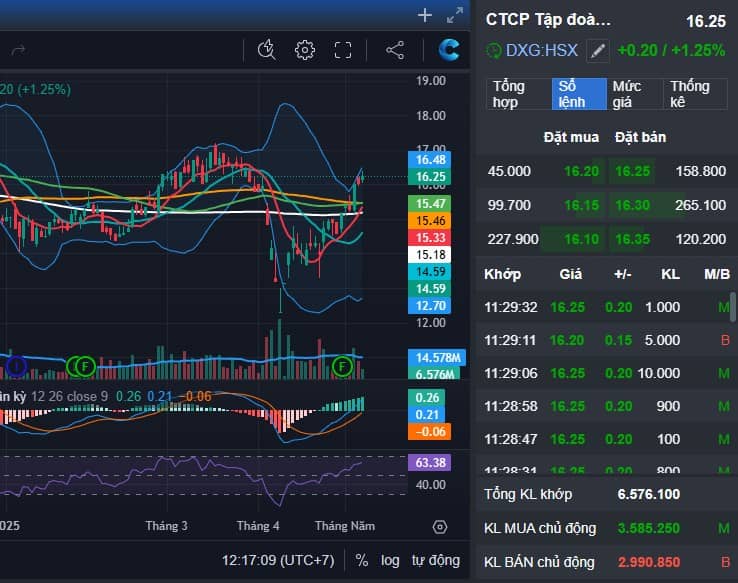Image resolution: width=738 pixels, height=583 pixels.
Task: Click the 16.48 upper band price label
Action: [430, 160]
